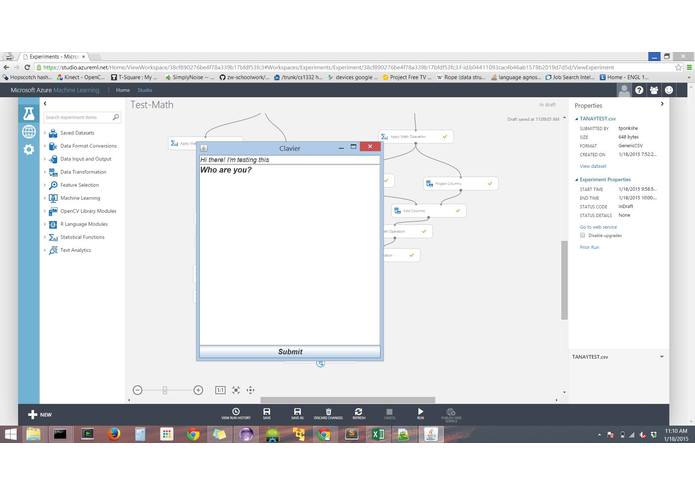
Task: Zoom in the canvas with plus icon
Action: [198, 390]
